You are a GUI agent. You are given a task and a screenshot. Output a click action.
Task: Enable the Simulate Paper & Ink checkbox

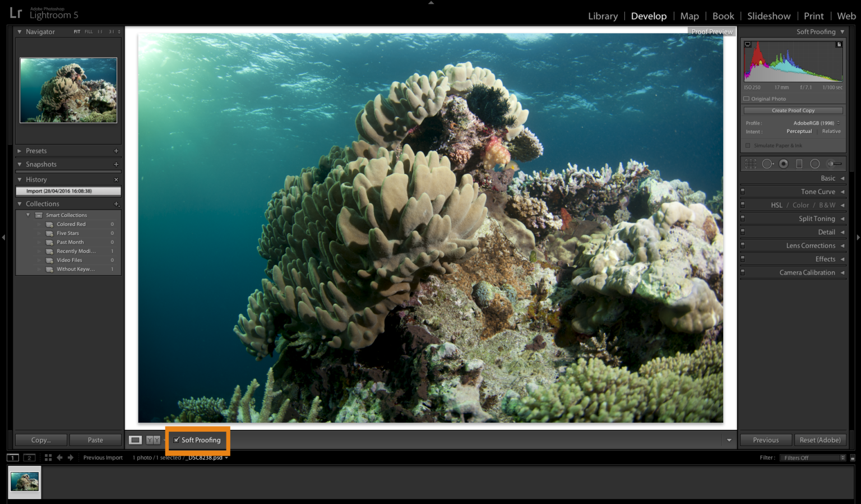coord(748,145)
